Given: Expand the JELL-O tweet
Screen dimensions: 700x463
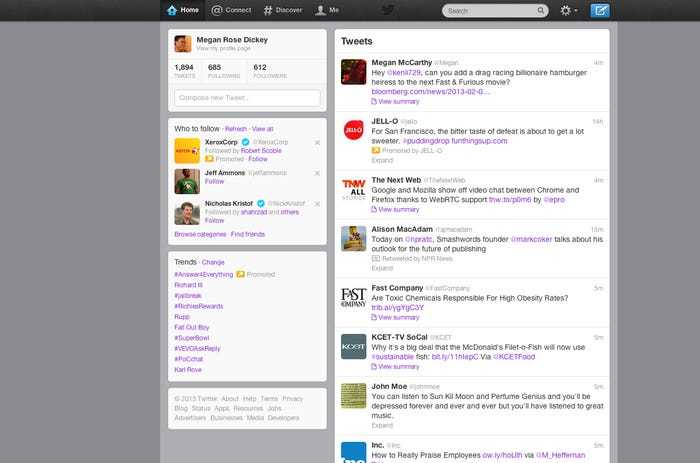Looking at the screenshot, I should click(x=382, y=160).
